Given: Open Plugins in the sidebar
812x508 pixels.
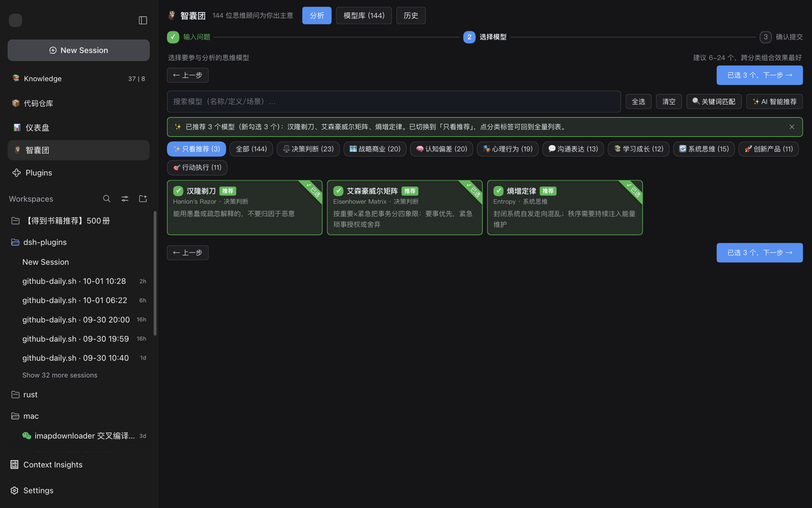Looking at the screenshot, I should [78, 173].
